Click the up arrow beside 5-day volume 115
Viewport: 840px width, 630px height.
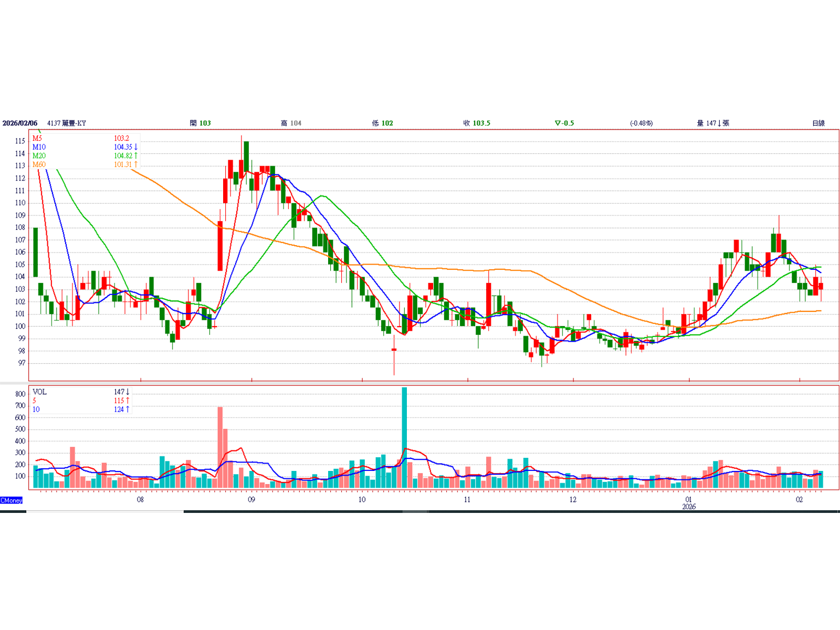[x=128, y=401]
